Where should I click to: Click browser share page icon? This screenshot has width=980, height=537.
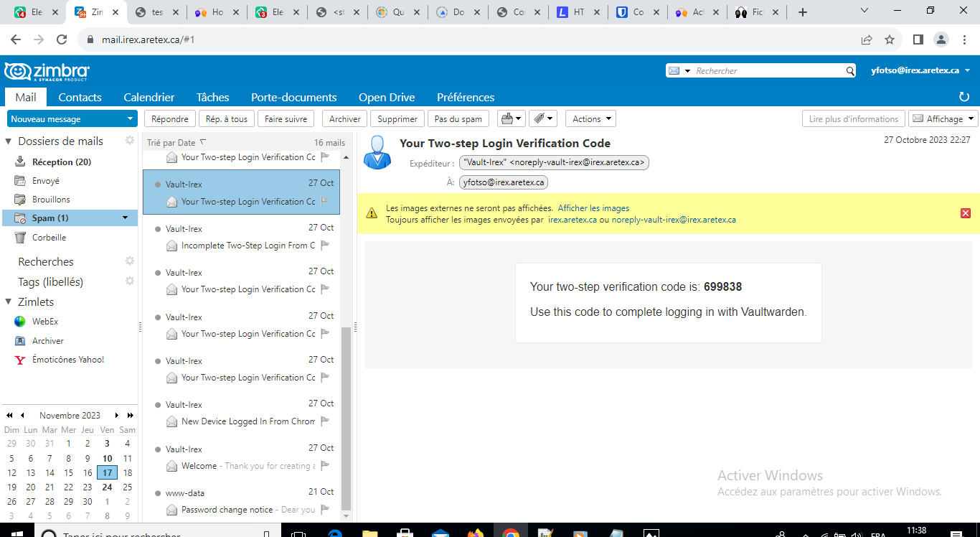pyautogui.click(x=867, y=39)
